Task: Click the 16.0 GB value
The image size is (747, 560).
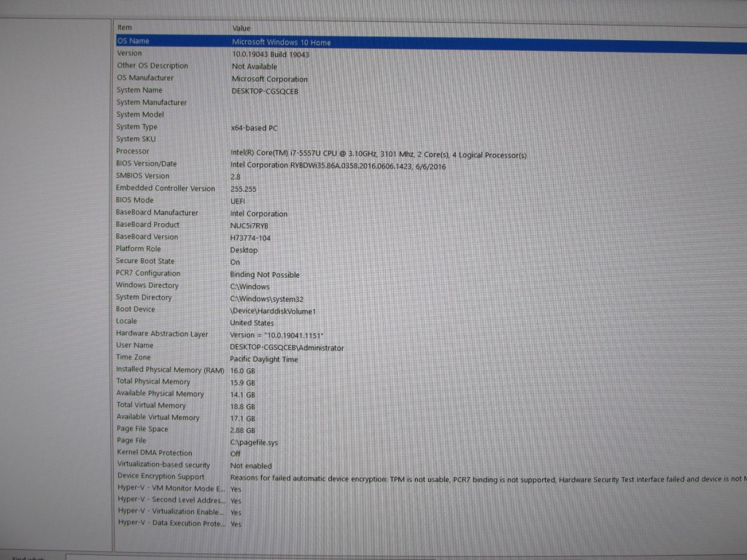Action: (x=243, y=371)
